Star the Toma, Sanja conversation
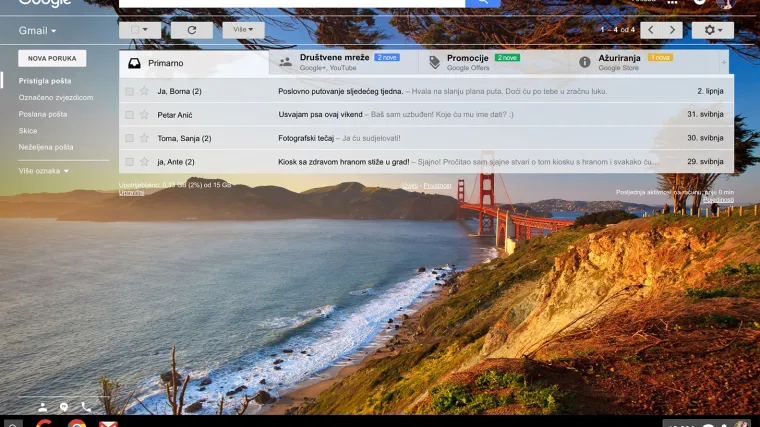The image size is (760, 427). (144, 138)
